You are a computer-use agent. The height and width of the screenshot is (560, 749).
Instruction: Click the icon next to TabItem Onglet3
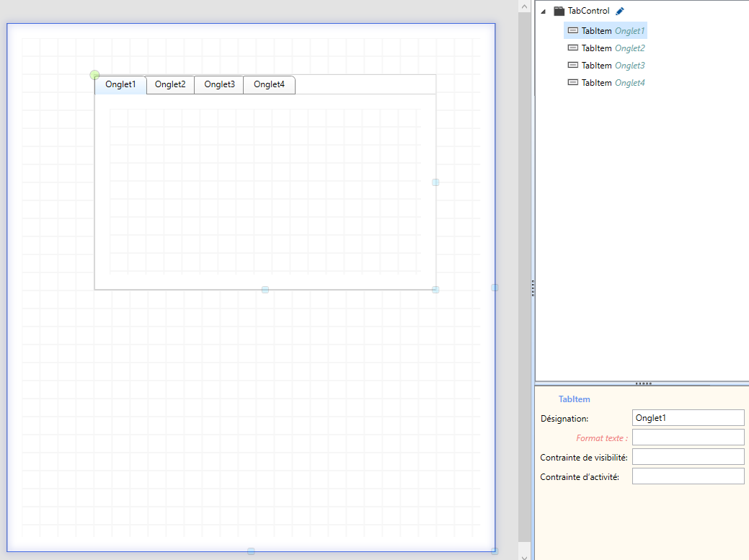[x=573, y=66]
